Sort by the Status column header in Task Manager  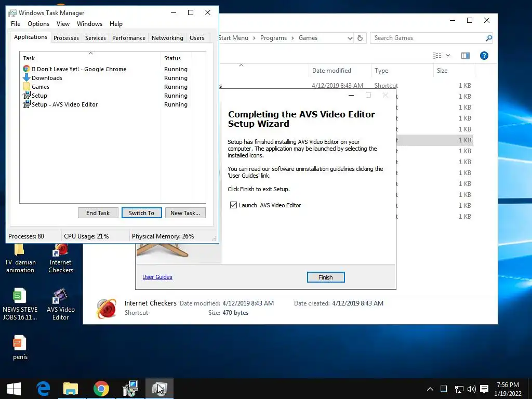[x=176, y=58]
